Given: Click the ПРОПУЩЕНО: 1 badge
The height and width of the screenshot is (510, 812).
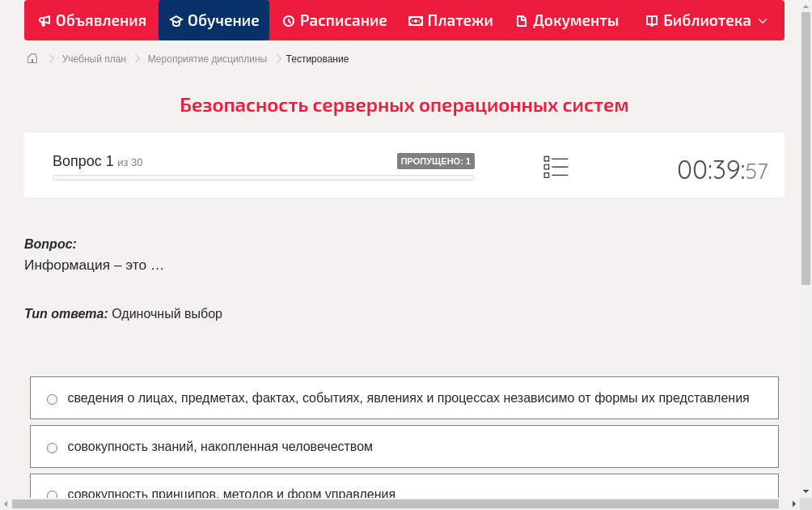Looking at the screenshot, I should coord(435,161).
